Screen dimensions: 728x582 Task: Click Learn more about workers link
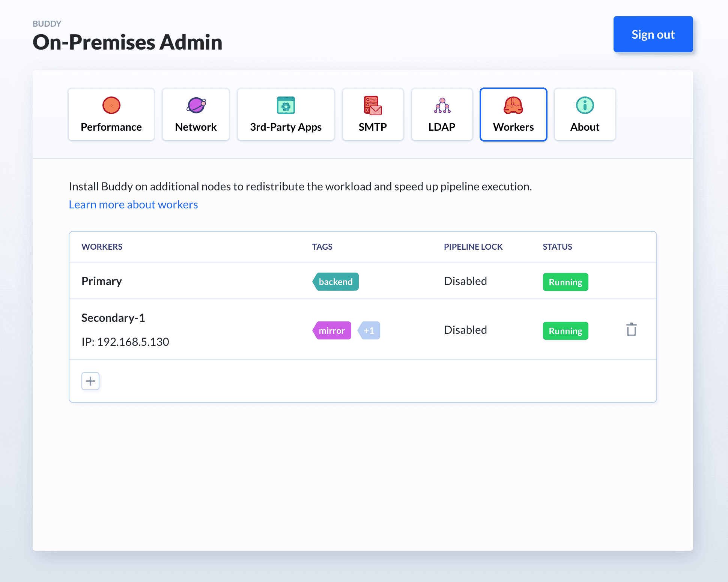134,204
